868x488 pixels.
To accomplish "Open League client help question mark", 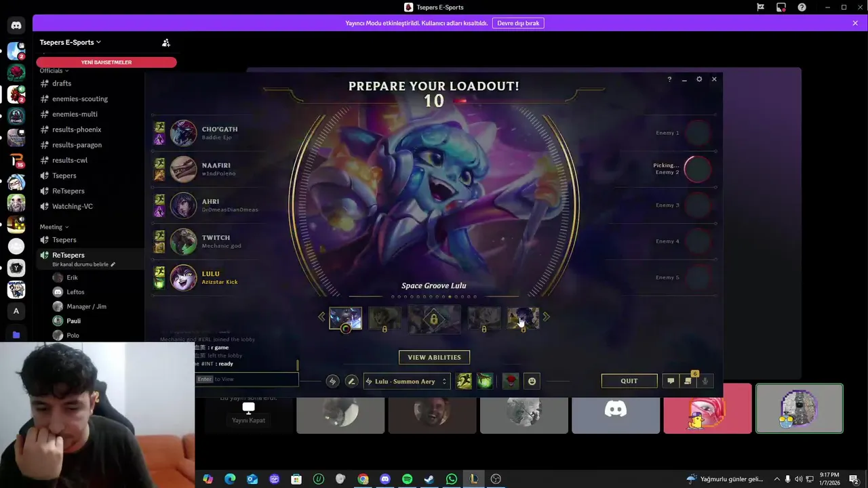I will point(669,79).
